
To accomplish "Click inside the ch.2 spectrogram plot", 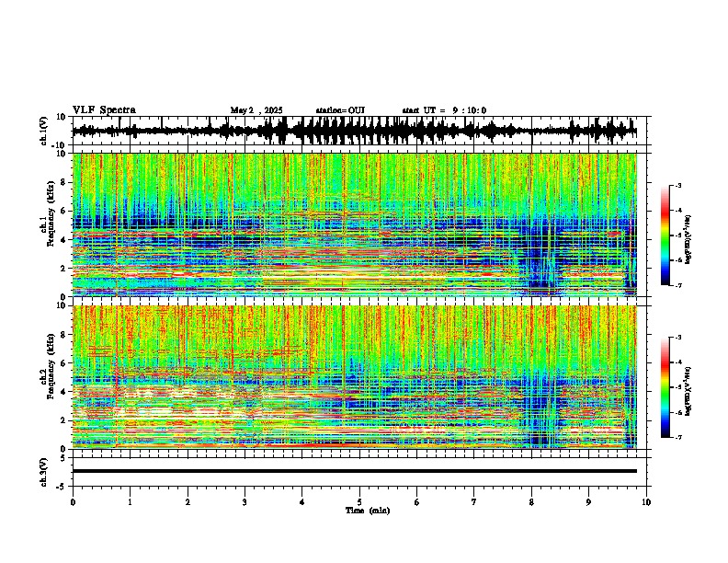I will click(x=355, y=377).
